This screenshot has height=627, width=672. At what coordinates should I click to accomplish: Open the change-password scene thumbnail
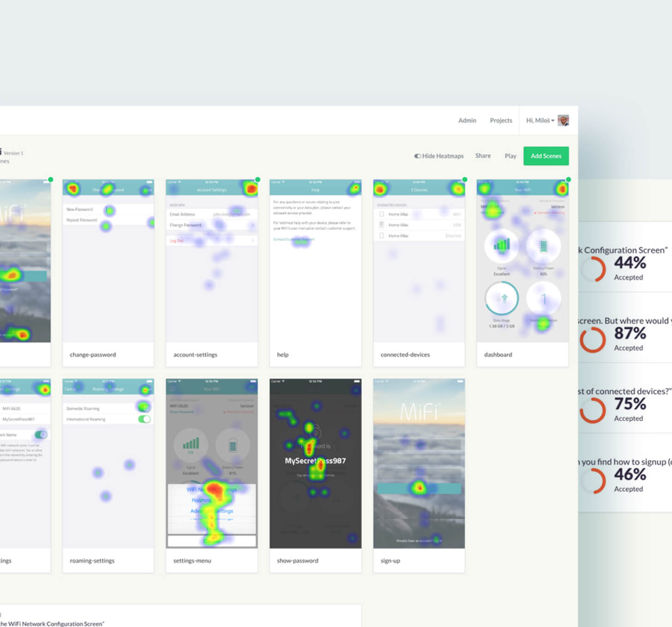(x=108, y=261)
